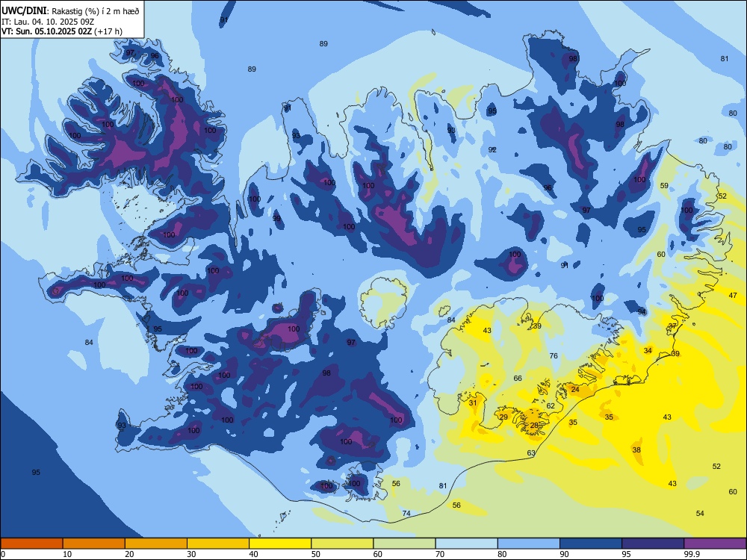The image size is (747, 560).
Task: Click the humidity value 74 near the south coast
Action: (406, 513)
